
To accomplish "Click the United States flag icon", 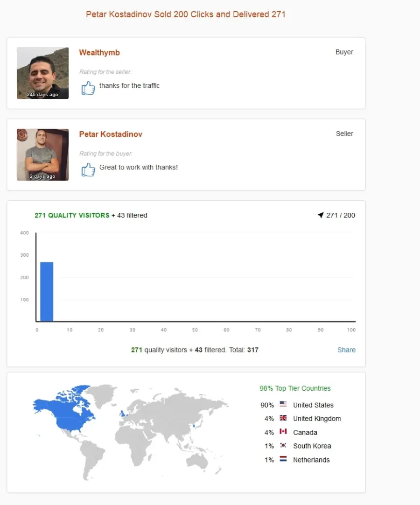I will 283,404.
